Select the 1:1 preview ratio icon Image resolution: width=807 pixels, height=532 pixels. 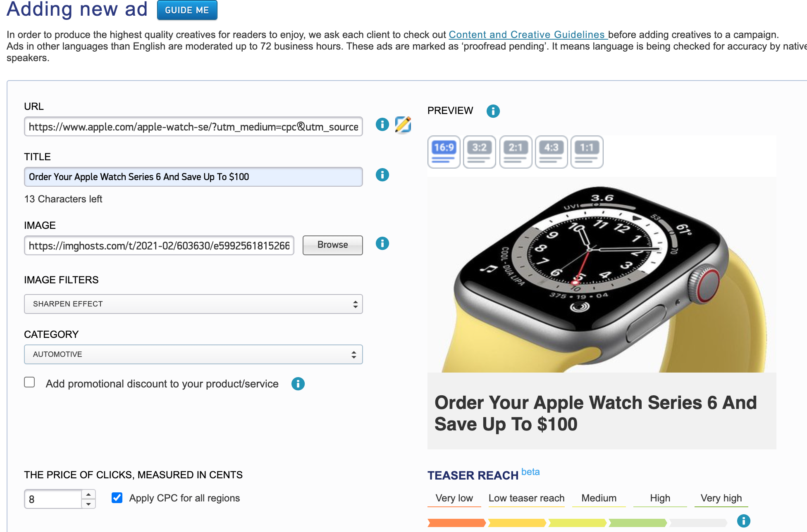click(587, 152)
